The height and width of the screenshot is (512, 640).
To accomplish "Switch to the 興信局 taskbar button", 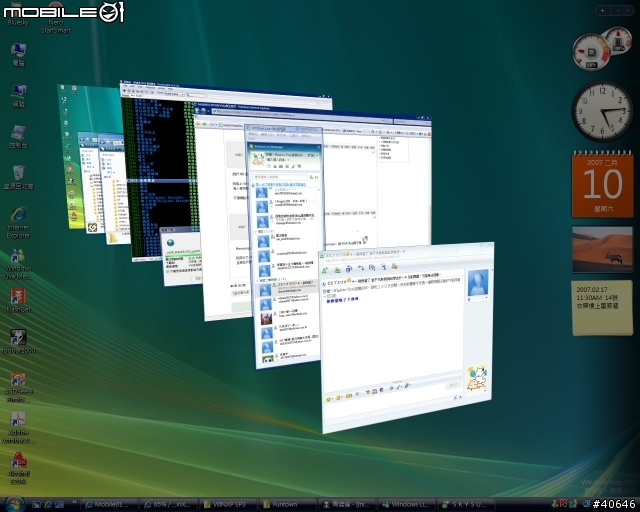I will pos(347,505).
